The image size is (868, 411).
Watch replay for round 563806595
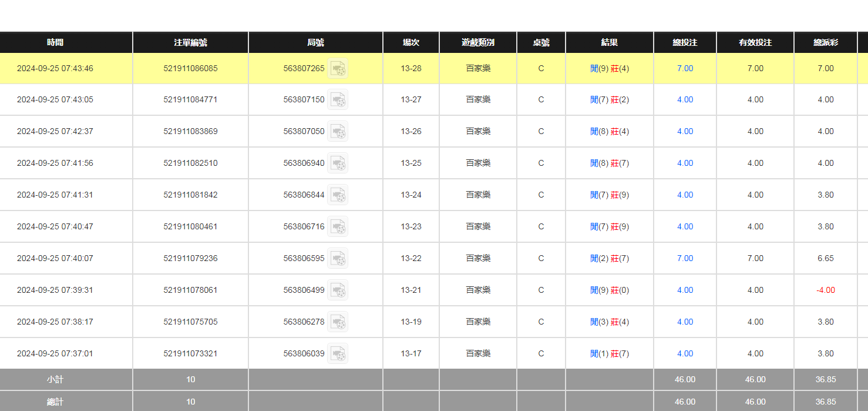click(x=338, y=259)
